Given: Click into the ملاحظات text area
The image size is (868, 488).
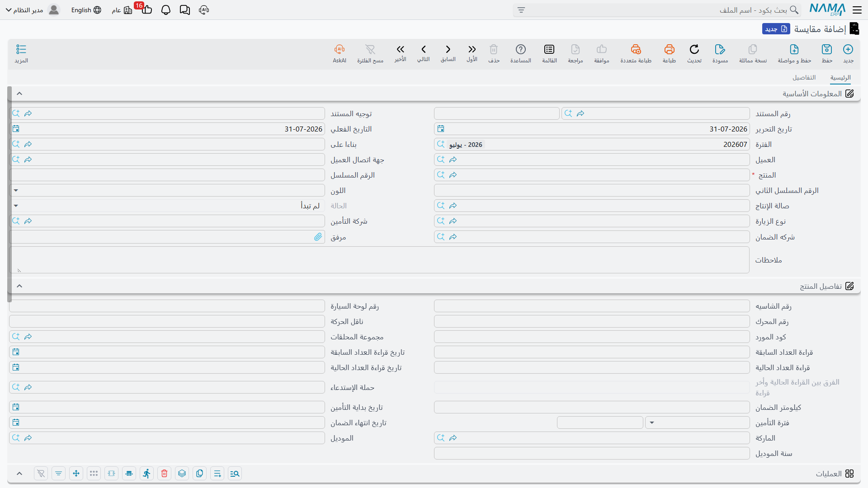Looking at the screenshot, I should coord(379,260).
